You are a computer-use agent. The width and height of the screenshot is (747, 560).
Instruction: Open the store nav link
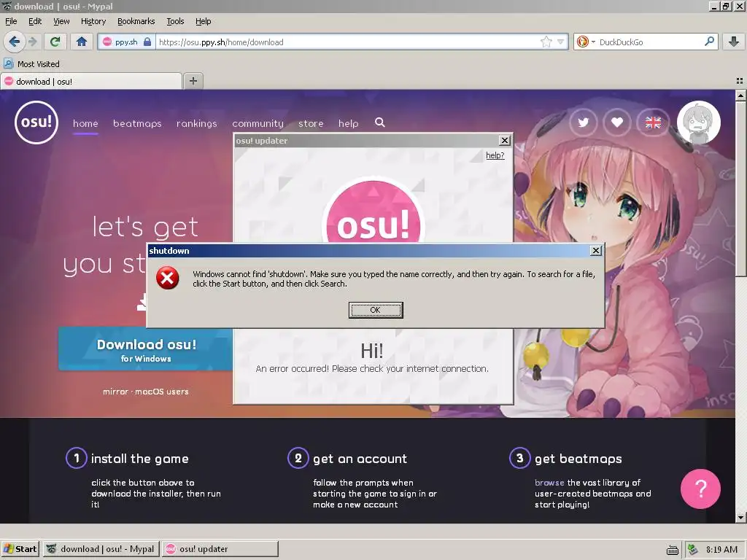pyautogui.click(x=311, y=123)
